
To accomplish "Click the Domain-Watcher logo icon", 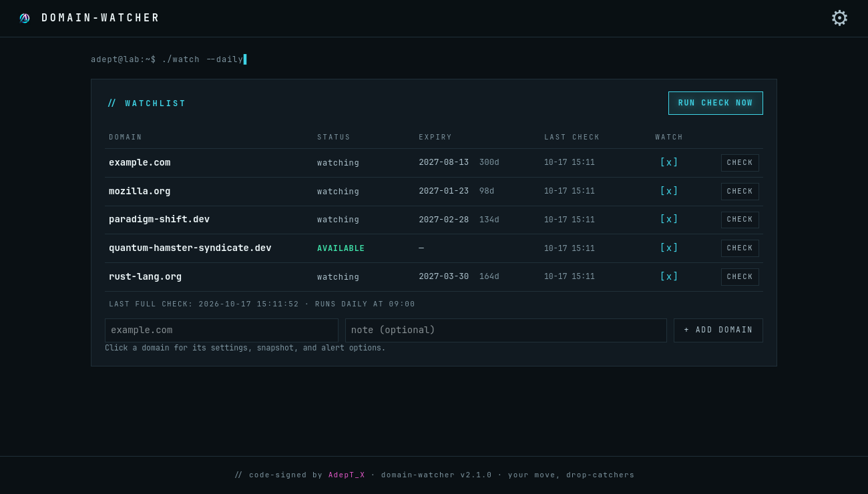I will 25,18.
